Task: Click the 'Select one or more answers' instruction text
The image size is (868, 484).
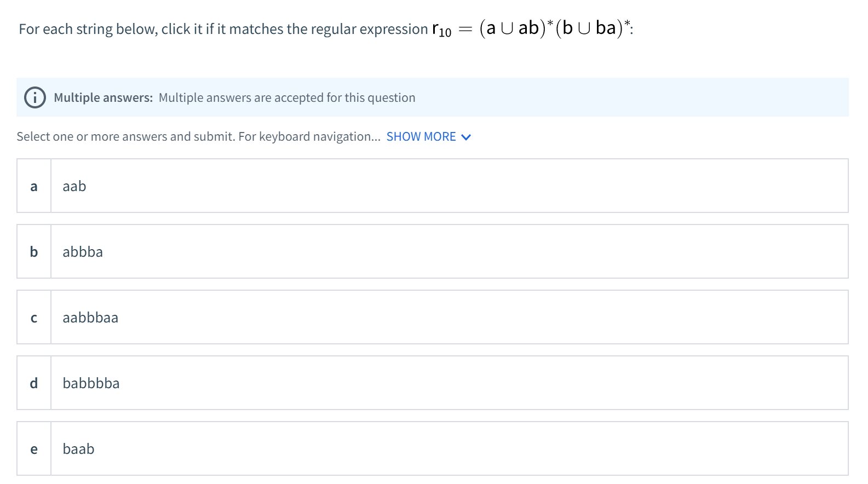Action: click(x=126, y=136)
